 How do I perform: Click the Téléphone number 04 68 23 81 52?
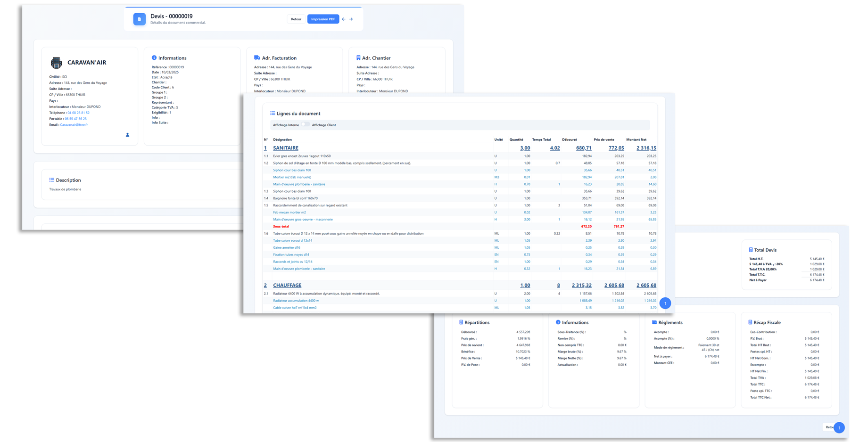click(78, 113)
